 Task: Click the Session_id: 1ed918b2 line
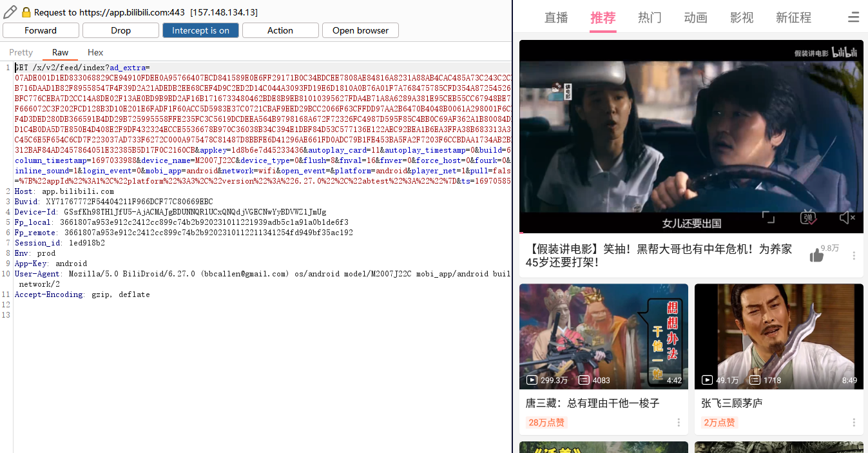coord(60,243)
